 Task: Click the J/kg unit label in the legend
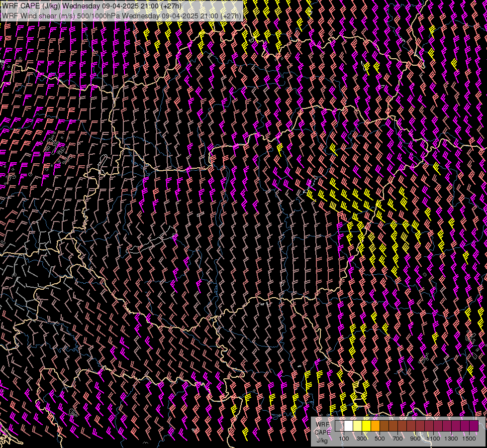322,441
